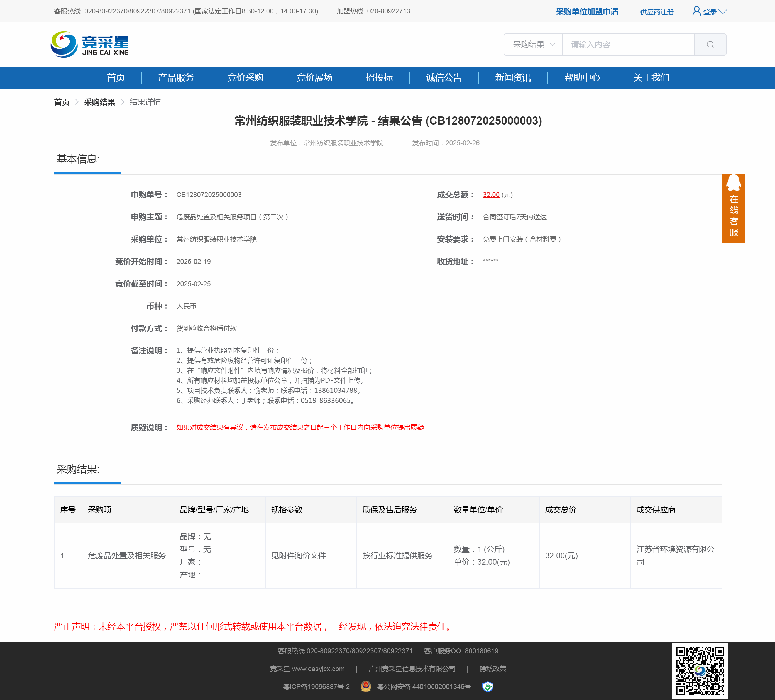Viewport: 775px width, 700px height.
Task: Expand the 采购结果 search type dropdown
Action: point(533,45)
